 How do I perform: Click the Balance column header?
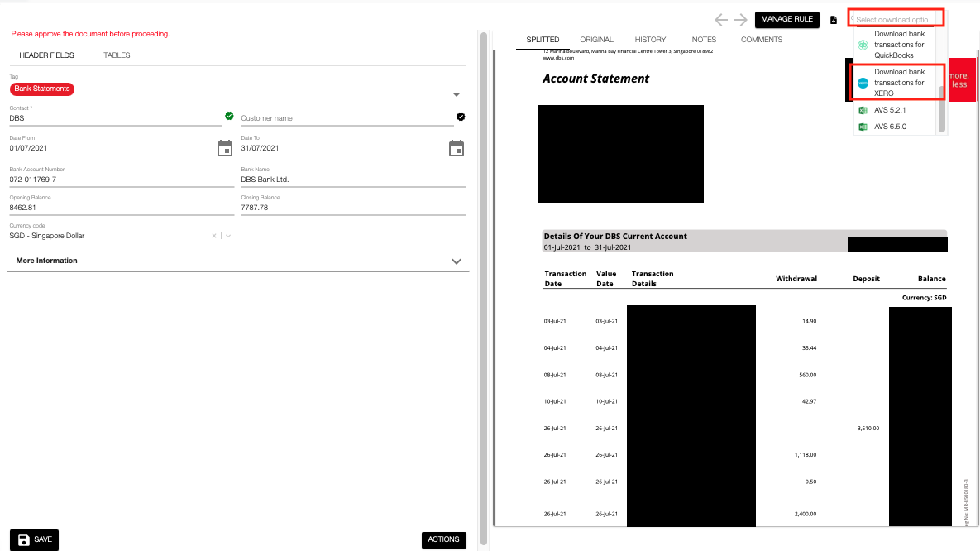point(931,279)
